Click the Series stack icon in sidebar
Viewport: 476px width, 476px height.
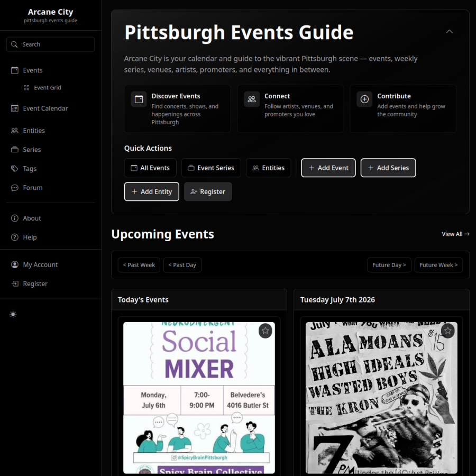tap(15, 149)
